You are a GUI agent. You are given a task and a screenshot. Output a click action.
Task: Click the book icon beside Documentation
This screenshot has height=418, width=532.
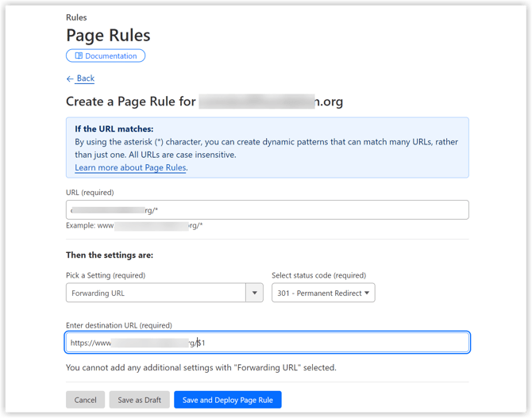(x=79, y=56)
